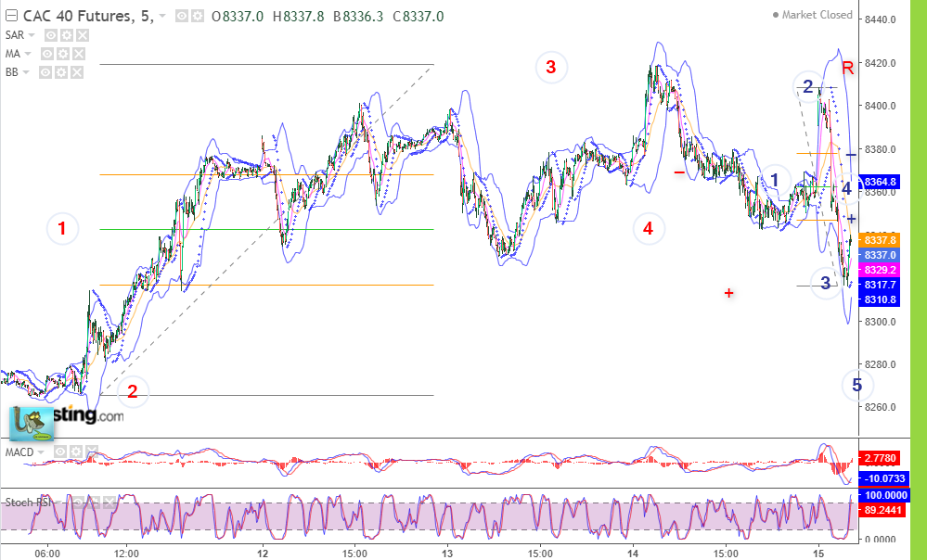Viewport: 927px width, 560px height.
Task: Click the SAR indicator label
Action: tap(15, 35)
